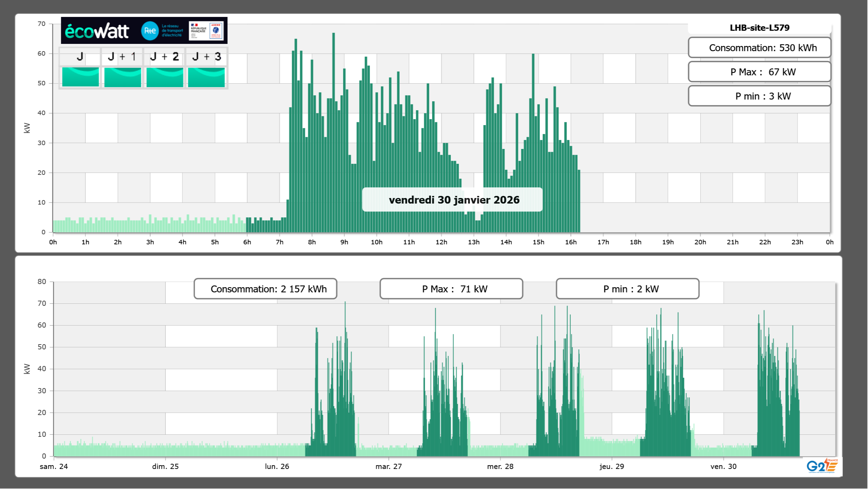
Task: Click the P min : 3 kW box
Action: coord(759,96)
